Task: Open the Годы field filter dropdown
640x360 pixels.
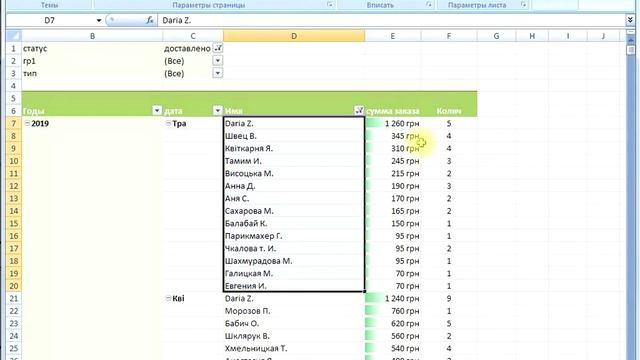Action: coord(157,110)
